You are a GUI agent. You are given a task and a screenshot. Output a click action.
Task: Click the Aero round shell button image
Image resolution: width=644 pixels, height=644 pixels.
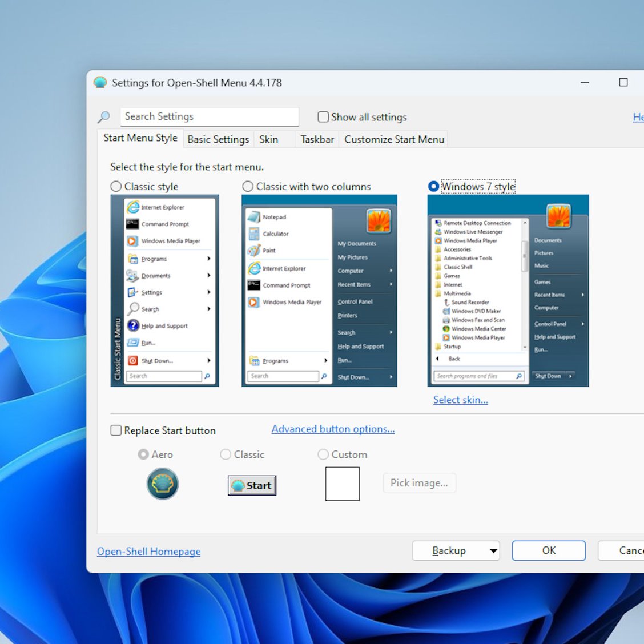click(163, 484)
